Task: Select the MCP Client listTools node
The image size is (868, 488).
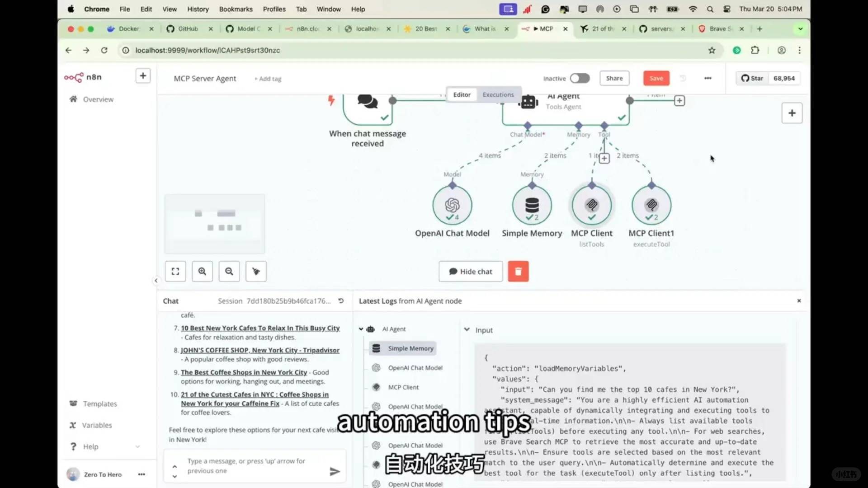Action: [592, 205]
